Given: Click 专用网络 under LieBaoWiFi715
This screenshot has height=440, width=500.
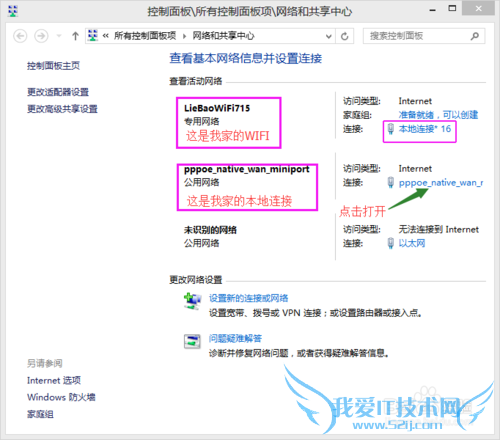Looking at the screenshot, I should pos(202,121).
